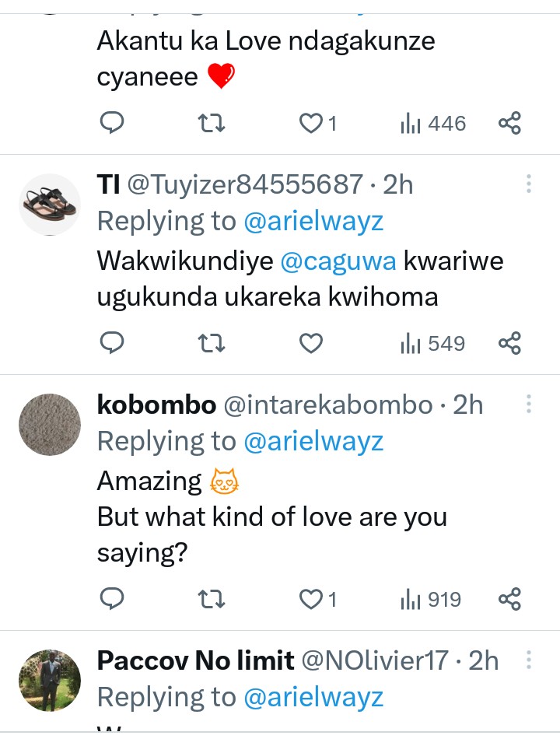Image resolution: width=560 pixels, height=746 pixels.
Task: Retweet TI's Wakwikundiye tweet
Action: click(x=212, y=342)
